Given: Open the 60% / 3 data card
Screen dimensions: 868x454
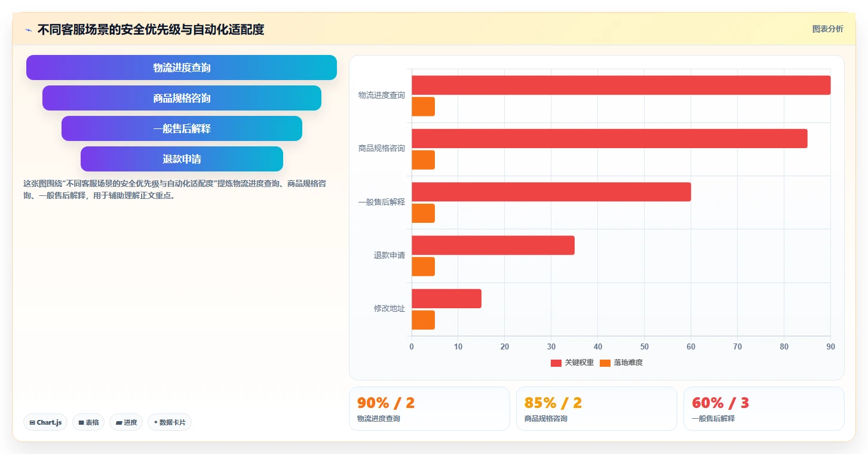Looking at the screenshot, I should (x=764, y=409).
